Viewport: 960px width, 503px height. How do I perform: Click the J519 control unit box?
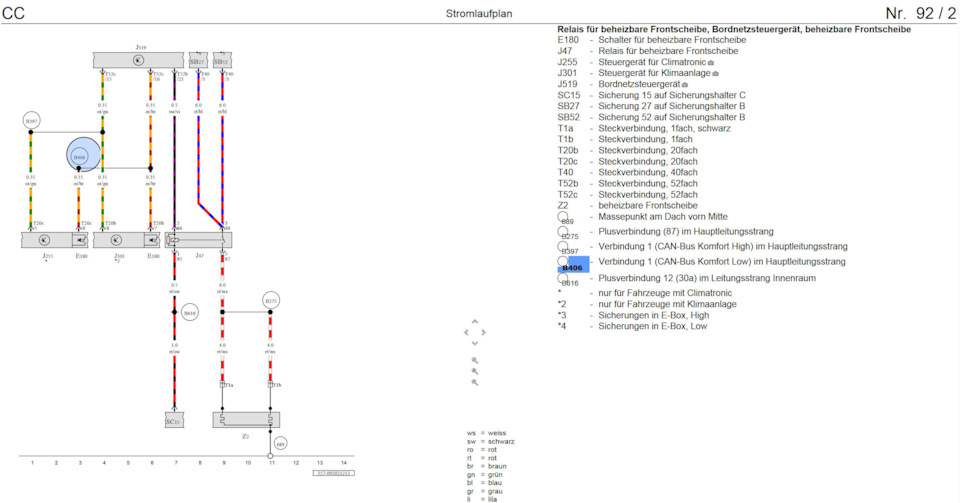(138, 60)
